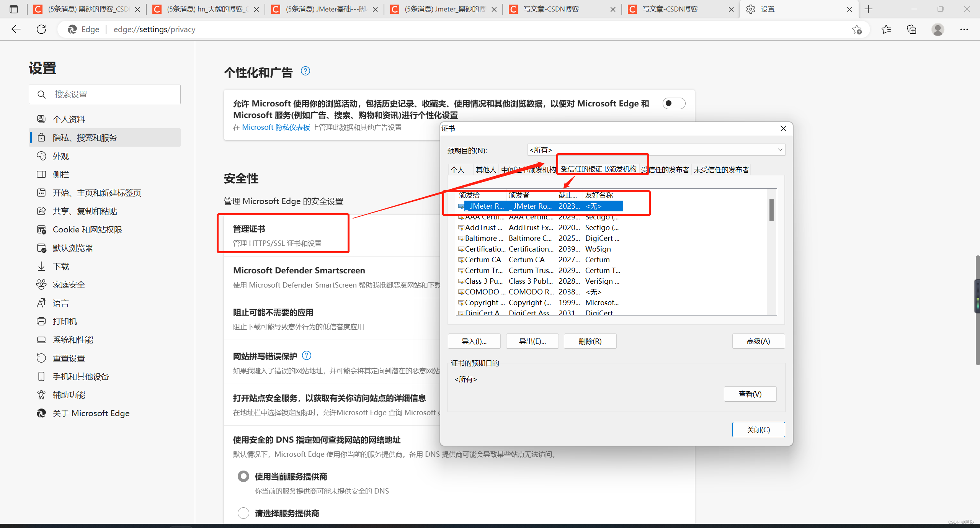Image resolution: width=980 pixels, height=528 pixels.
Task: Select 使用当前服务提供商 radio button
Action: click(x=243, y=476)
